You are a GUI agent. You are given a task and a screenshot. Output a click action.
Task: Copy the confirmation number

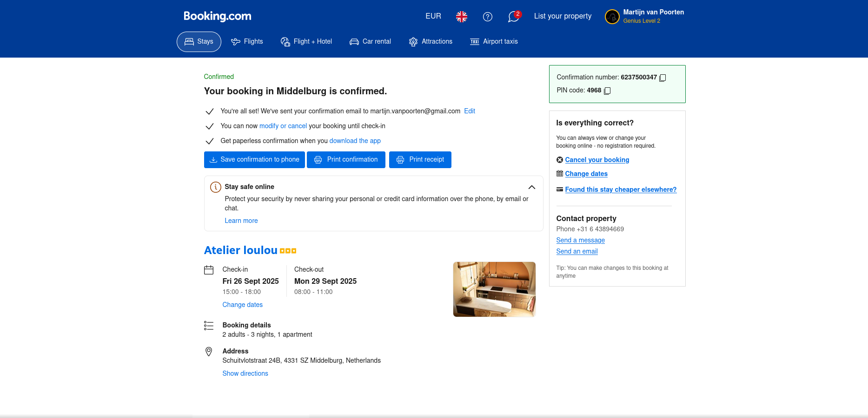click(x=663, y=78)
